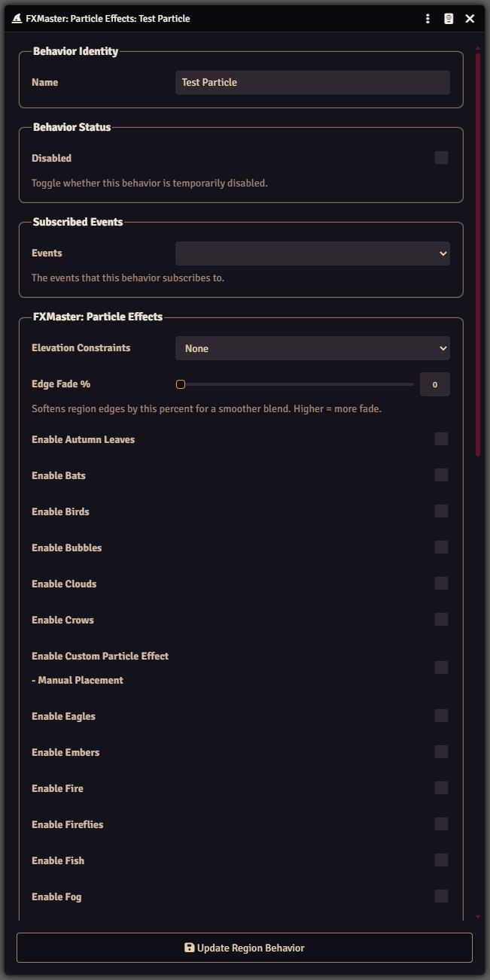The image size is (490, 980).
Task: Enable Custom Particle Effect Manual Placement checkbox
Action: coord(441,668)
